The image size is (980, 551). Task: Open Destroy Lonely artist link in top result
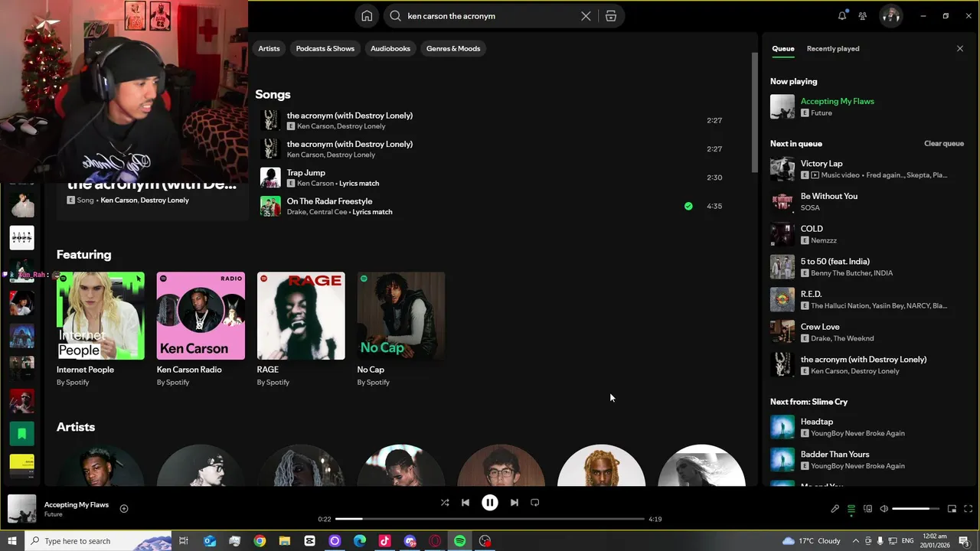click(165, 201)
